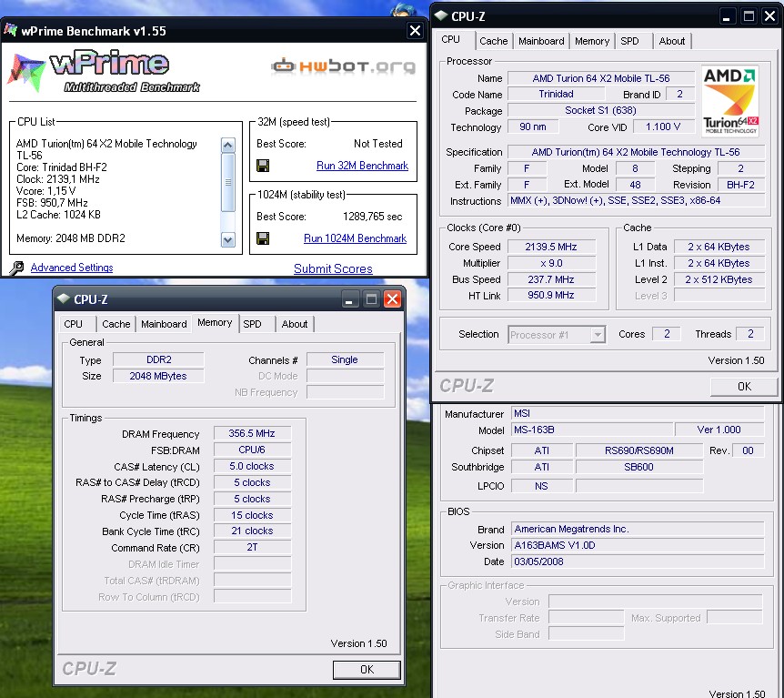This screenshot has width=784, height=698.
Task: Click the HT Link 950.9 MHz value
Action: coord(551,295)
